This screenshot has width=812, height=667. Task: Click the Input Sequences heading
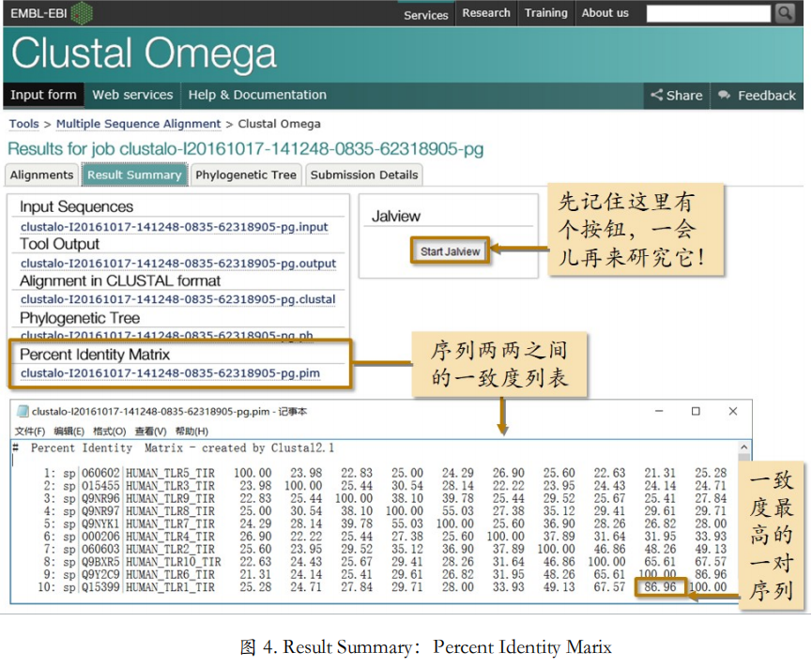click(x=77, y=207)
